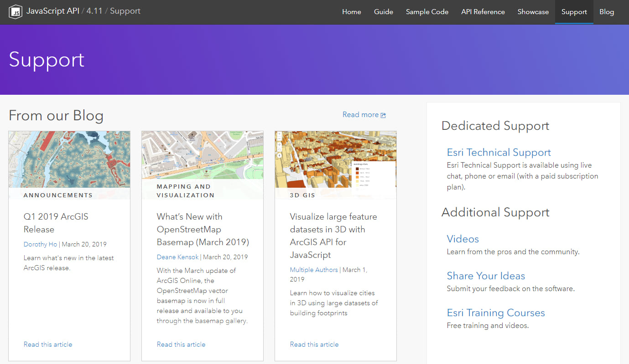
Task: Click the text 'Free training and videos.'
Action: tap(488, 325)
